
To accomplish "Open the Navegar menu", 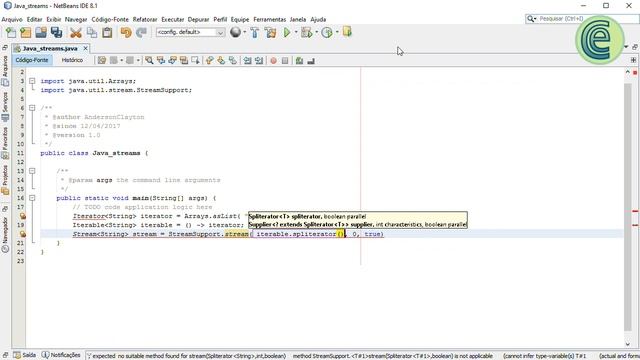I will (x=76, y=19).
